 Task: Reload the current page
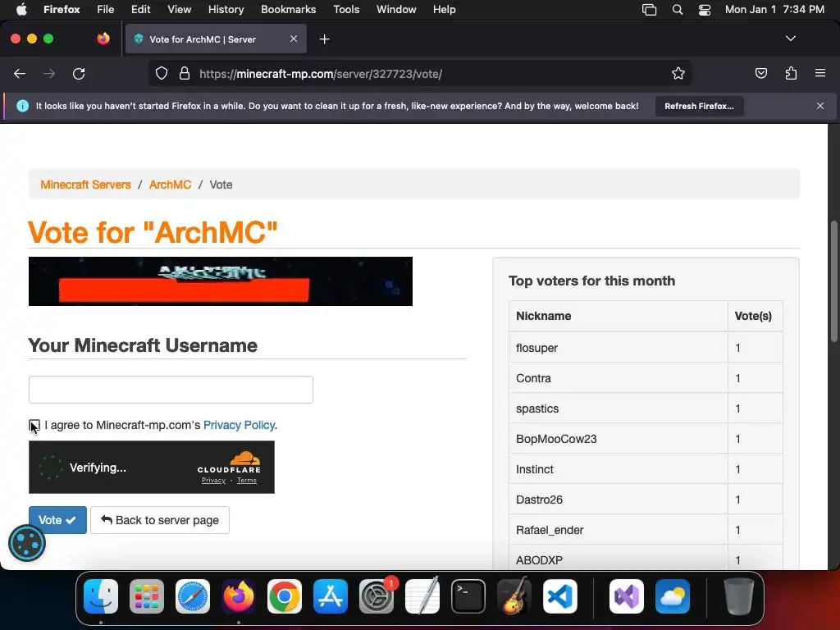pyautogui.click(x=79, y=74)
